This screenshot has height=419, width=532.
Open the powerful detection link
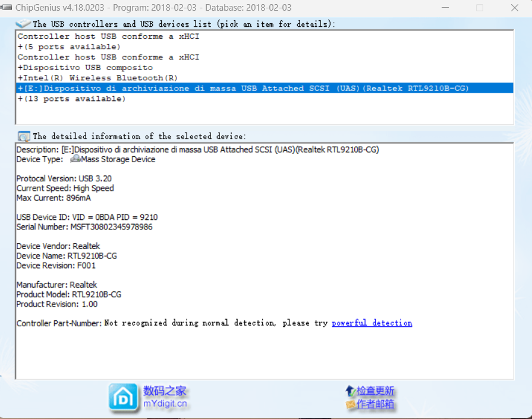372,323
